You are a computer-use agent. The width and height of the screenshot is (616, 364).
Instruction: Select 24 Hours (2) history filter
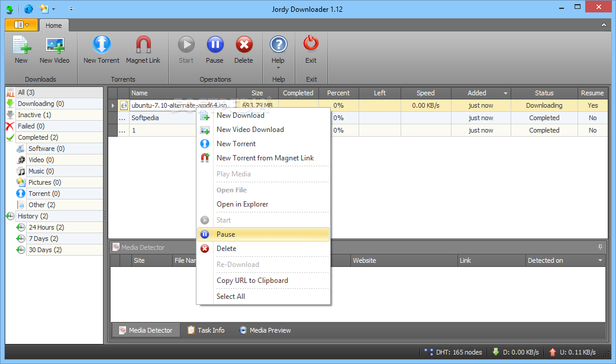pyautogui.click(x=59, y=228)
